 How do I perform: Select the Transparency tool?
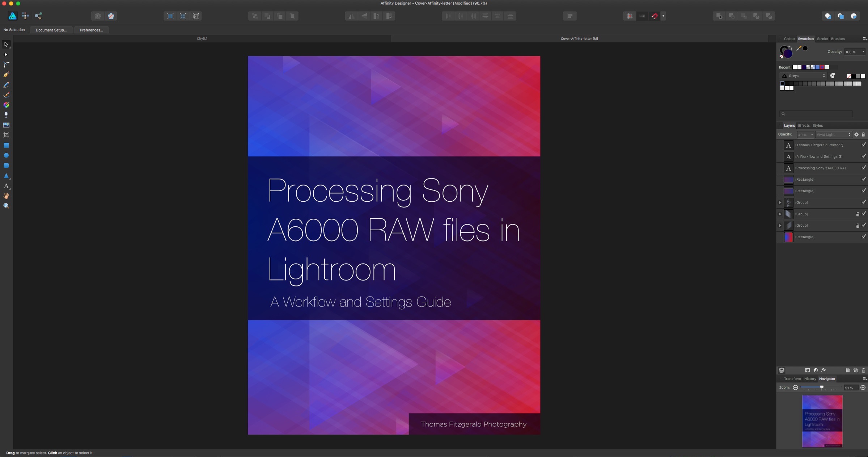pos(6,115)
